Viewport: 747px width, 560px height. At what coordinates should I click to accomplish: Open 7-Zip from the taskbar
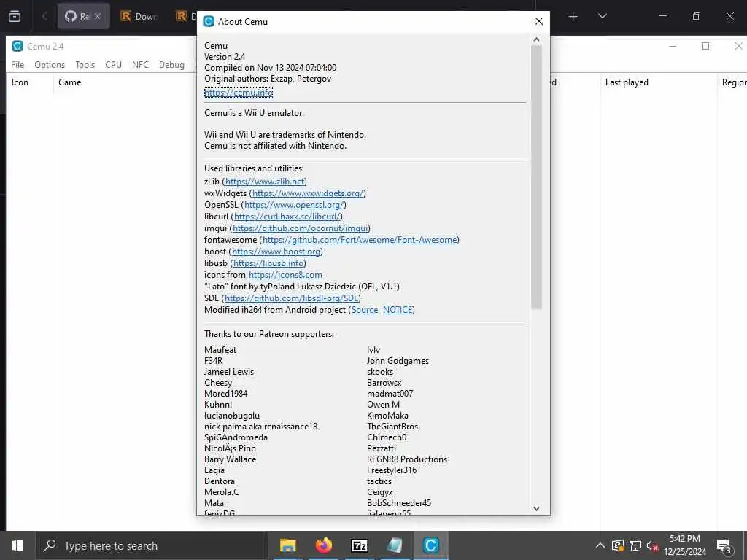[x=359, y=545]
